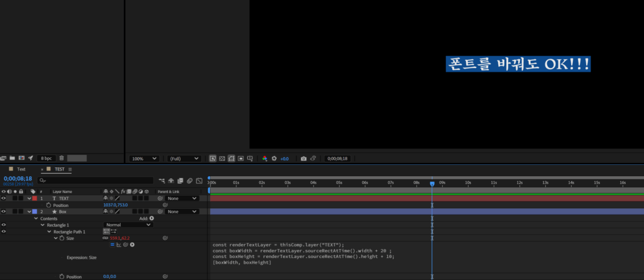This screenshot has height=280, width=644.
Task: Click the 0;00;08;18 preview time in viewer
Action: click(337, 159)
